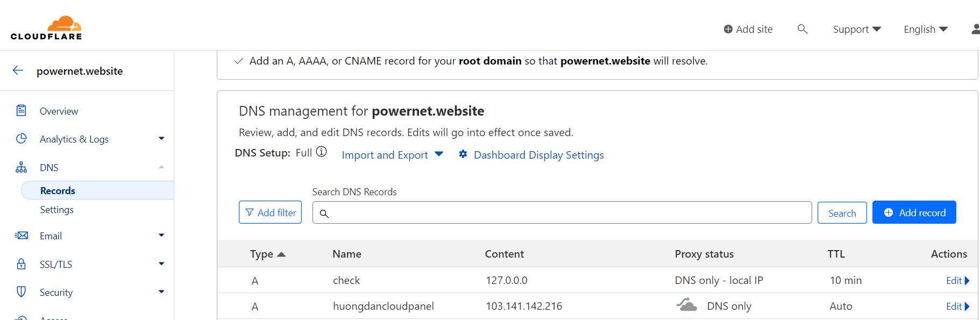The width and height of the screenshot is (980, 320).
Task: Open the search magnifier in the header
Action: (802, 29)
